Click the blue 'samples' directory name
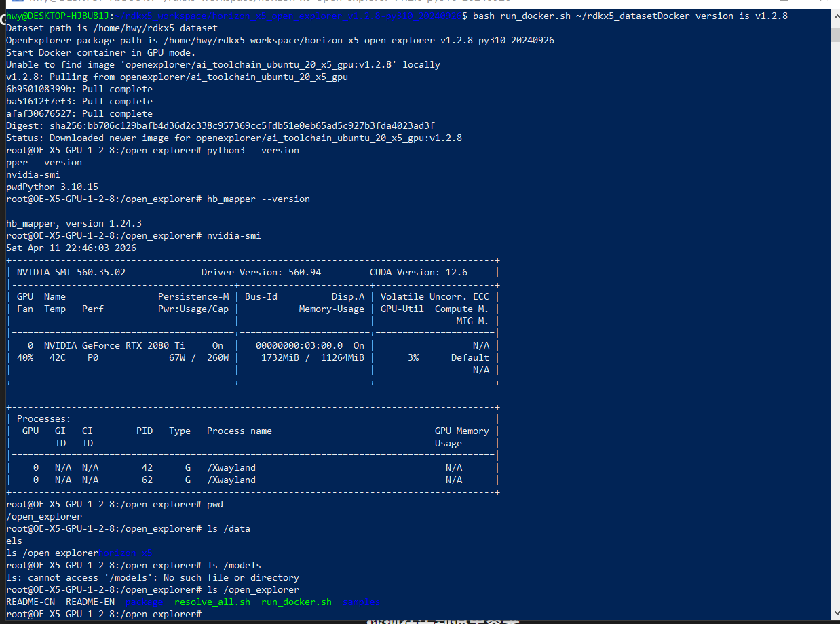The width and height of the screenshot is (840, 624). click(x=362, y=602)
